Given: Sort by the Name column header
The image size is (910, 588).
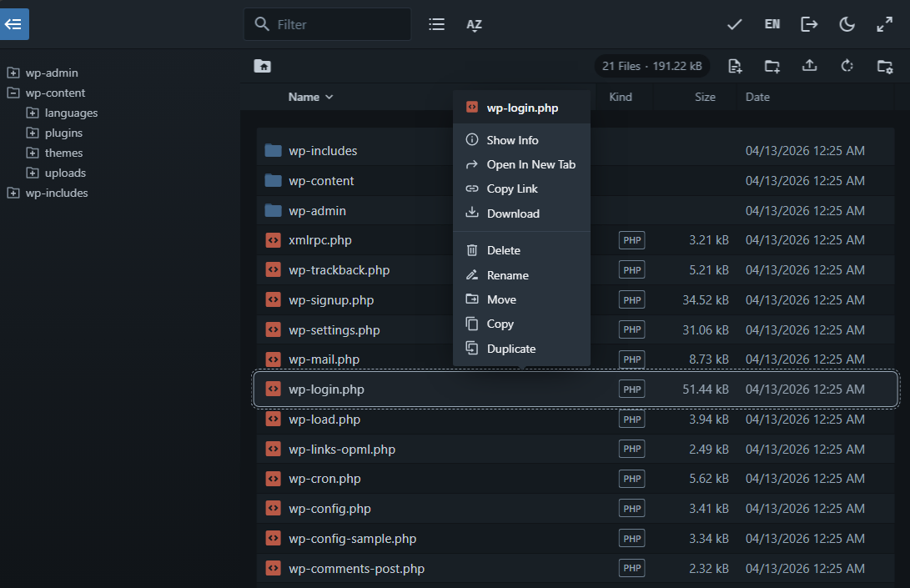Looking at the screenshot, I should [x=310, y=97].
